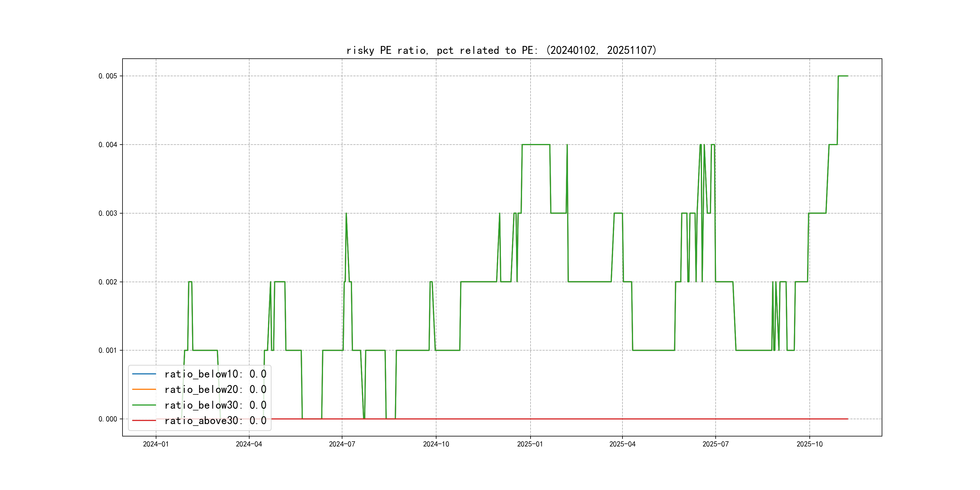The image size is (980, 490).
Task: Click the 2025-10 x-axis tick label
Action: 810,444
